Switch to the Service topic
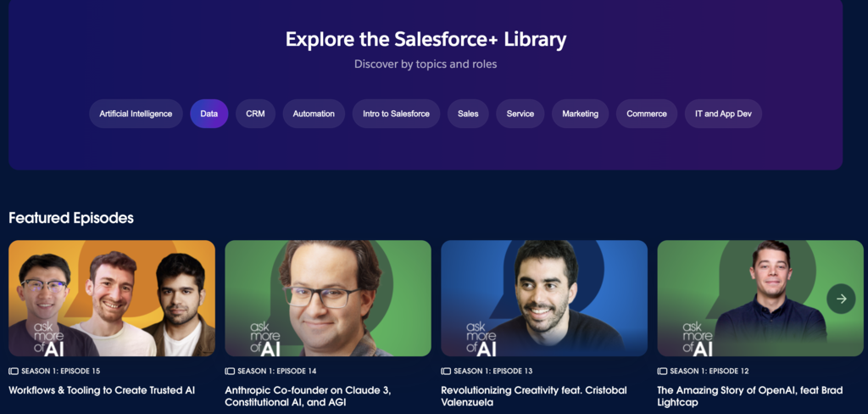Viewport: 868px width, 414px height. click(x=520, y=114)
